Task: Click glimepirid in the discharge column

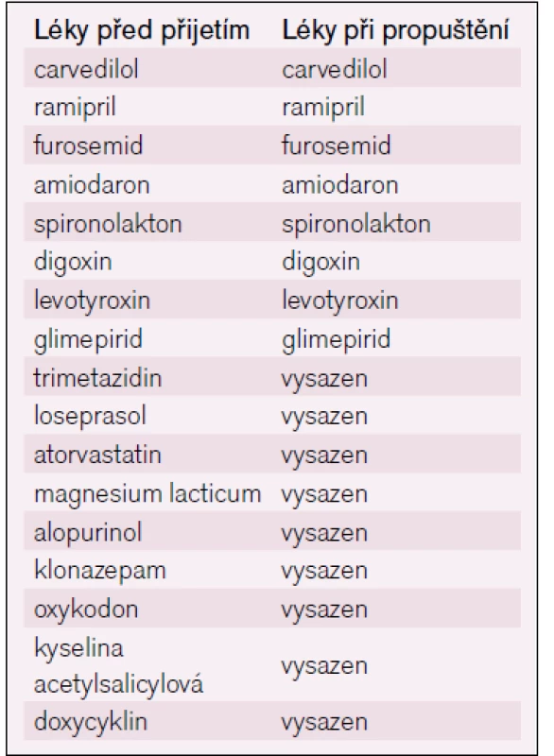Action: click(336, 339)
